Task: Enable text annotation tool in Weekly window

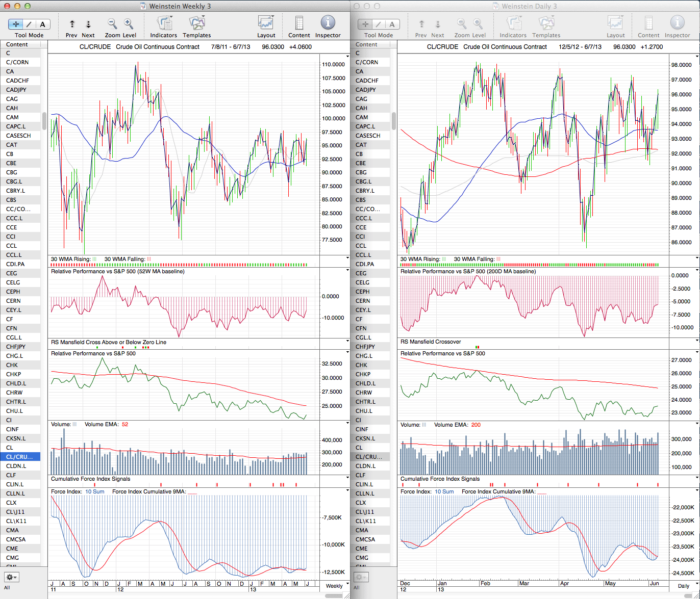Action: (43, 24)
